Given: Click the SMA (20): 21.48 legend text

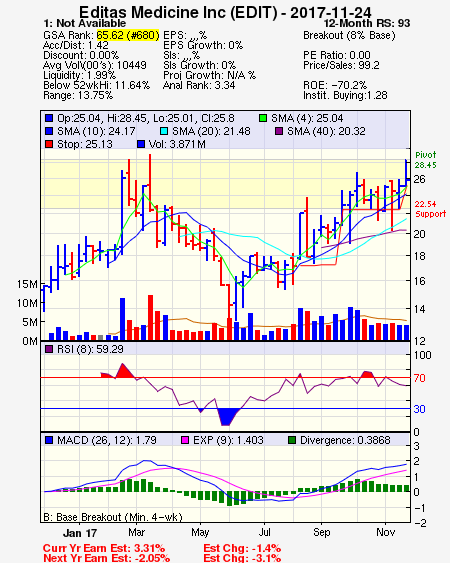Looking at the screenshot, I should [211, 131].
